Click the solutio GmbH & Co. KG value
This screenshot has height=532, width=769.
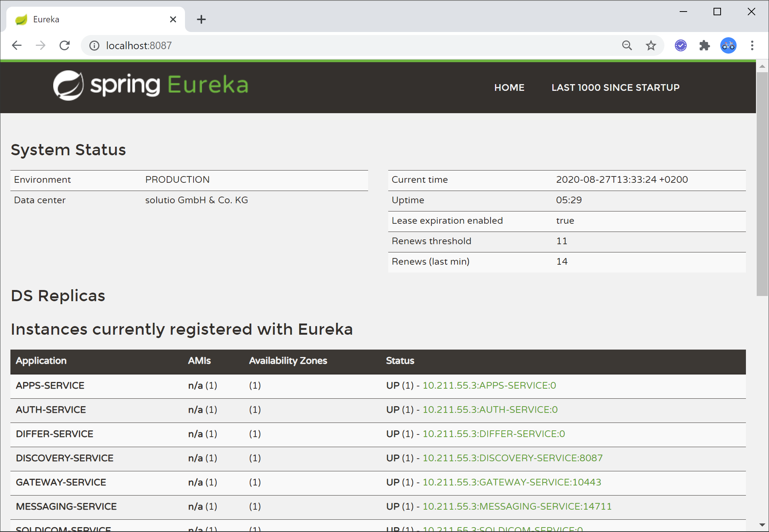point(197,200)
